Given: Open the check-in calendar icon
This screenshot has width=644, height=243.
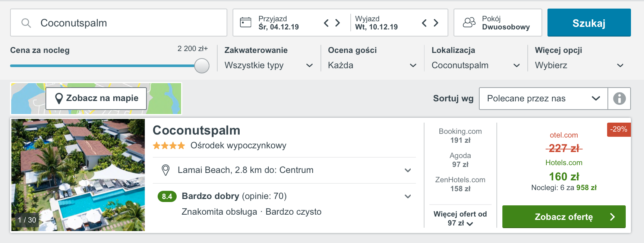Looking at the screenshot, I should [x=246, y=22].
